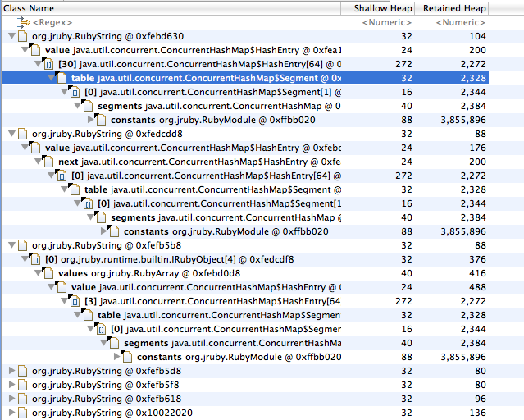Select the [30] HashEntry[64] row text
The width and height of the screenshot is (524, 420).
(199, 64)
